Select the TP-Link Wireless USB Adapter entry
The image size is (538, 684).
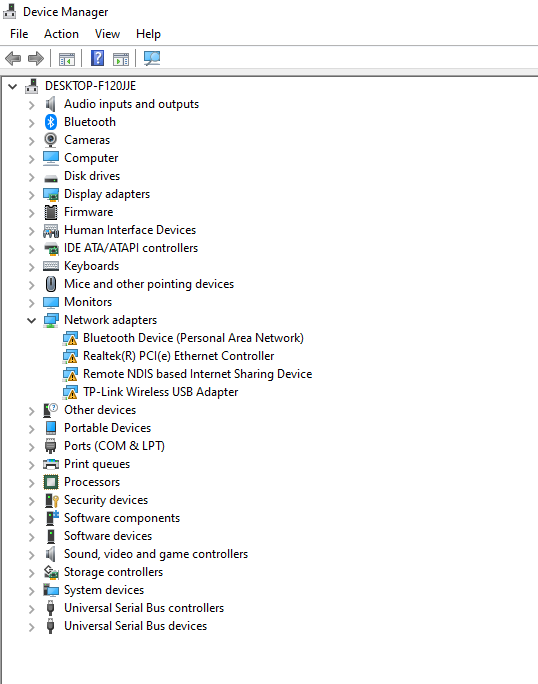[x=161, y=392]
